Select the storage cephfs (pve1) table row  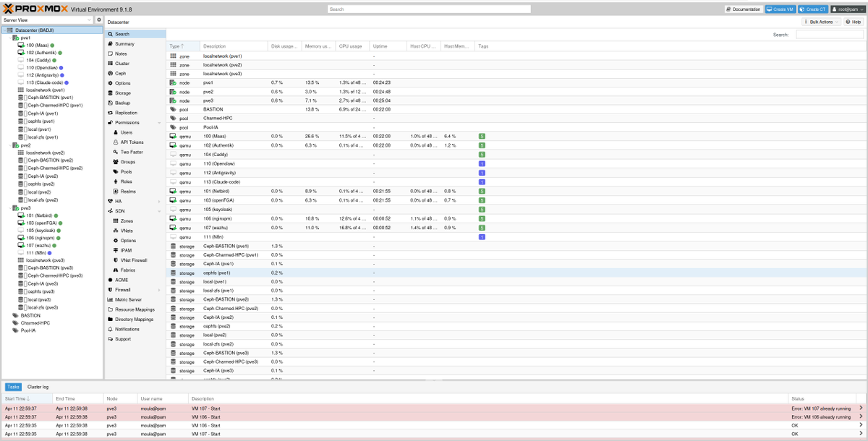[516, 273]
